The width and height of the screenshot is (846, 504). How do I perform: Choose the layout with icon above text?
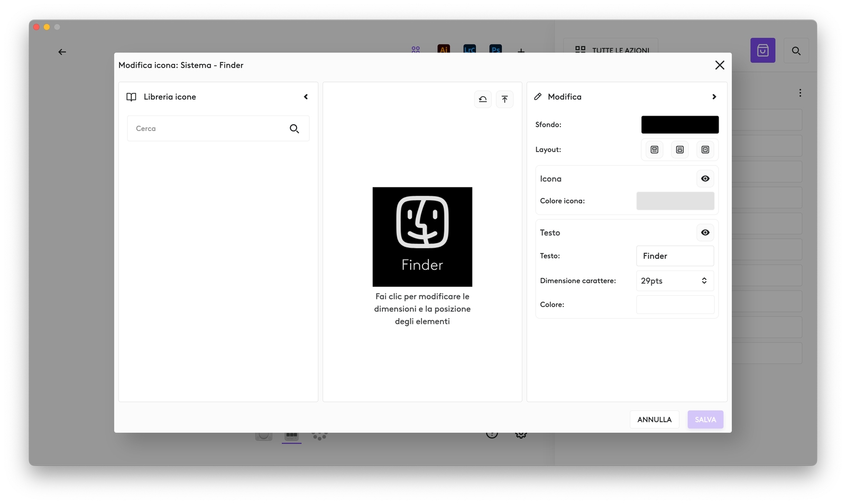click(x=655, y=150)
